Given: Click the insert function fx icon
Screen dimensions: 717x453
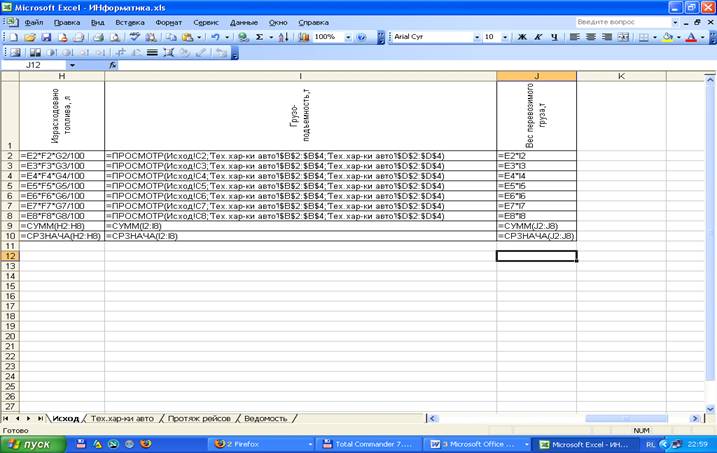Looking at the screenshot, I should click(x=112, y=66).
